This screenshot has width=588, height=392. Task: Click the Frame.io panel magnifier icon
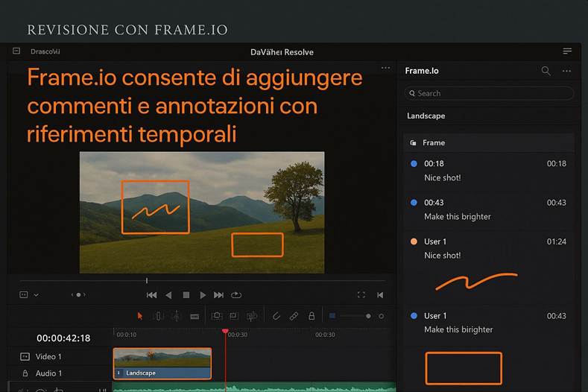546,71
